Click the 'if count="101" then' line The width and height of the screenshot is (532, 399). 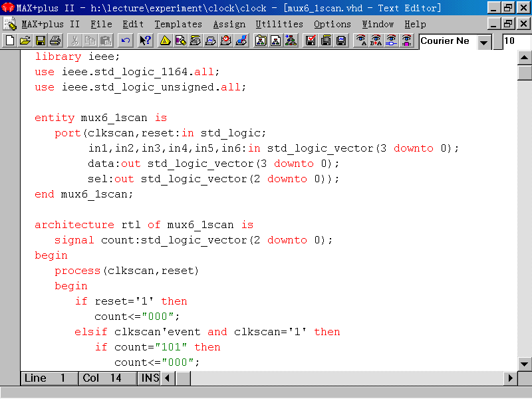pyautogui.click(x=158, y=347)
